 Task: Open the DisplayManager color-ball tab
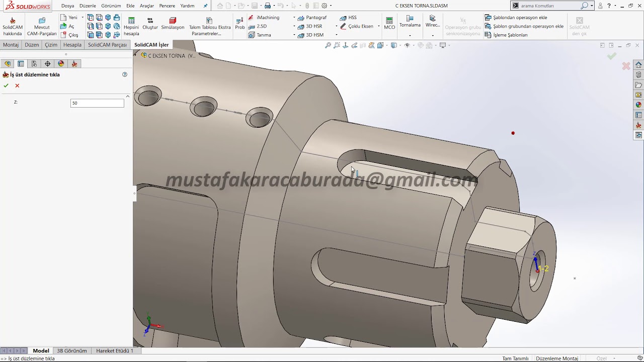[61, 64]
